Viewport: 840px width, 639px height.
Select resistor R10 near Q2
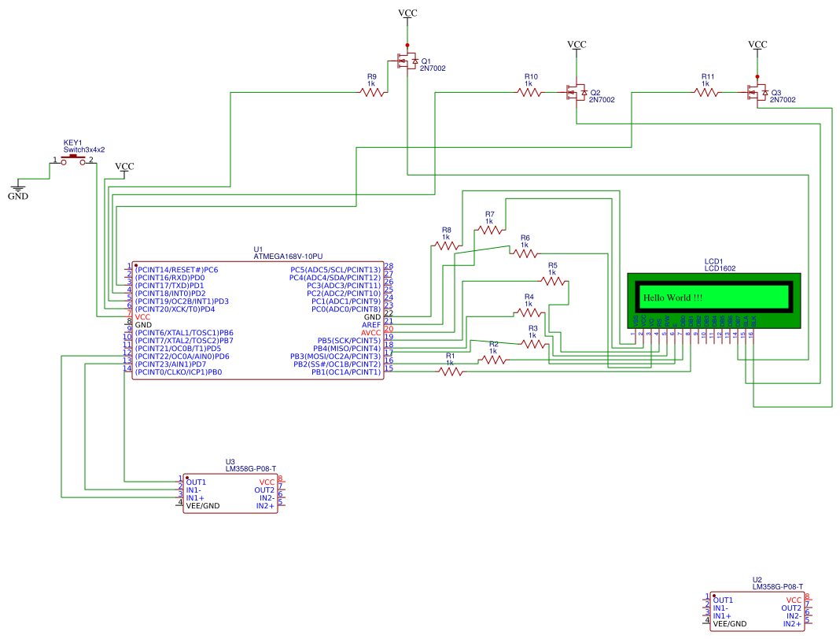tap(529, 92)
